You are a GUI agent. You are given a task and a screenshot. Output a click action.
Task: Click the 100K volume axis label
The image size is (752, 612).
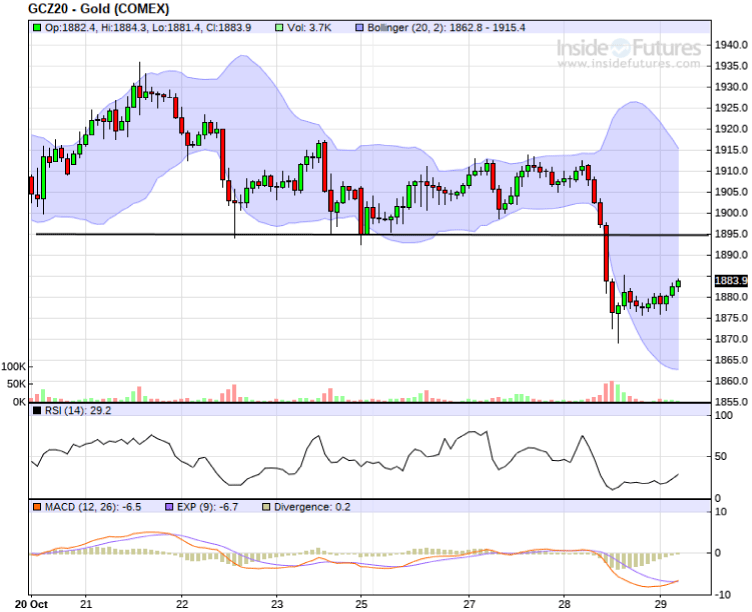click(14, 367)
